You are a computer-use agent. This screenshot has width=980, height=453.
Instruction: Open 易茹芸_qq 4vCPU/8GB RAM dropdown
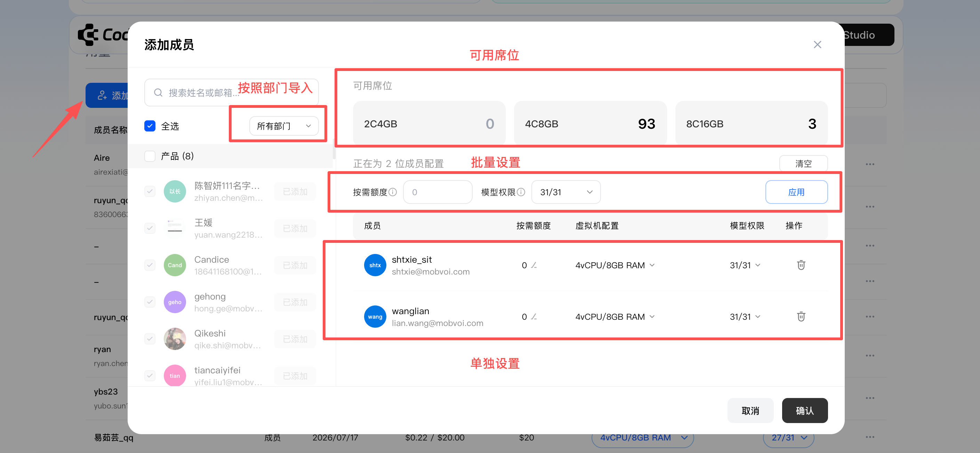pos(643,438)
